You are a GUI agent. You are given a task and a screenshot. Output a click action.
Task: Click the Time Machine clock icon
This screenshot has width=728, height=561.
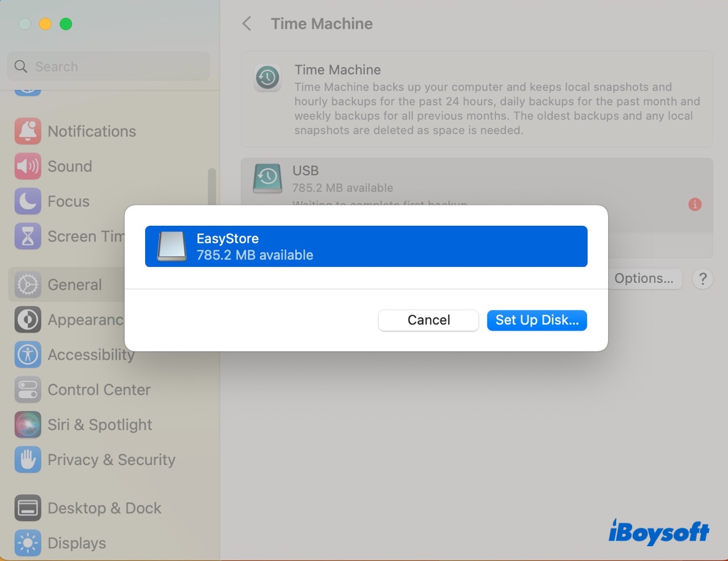pos(267,78)
